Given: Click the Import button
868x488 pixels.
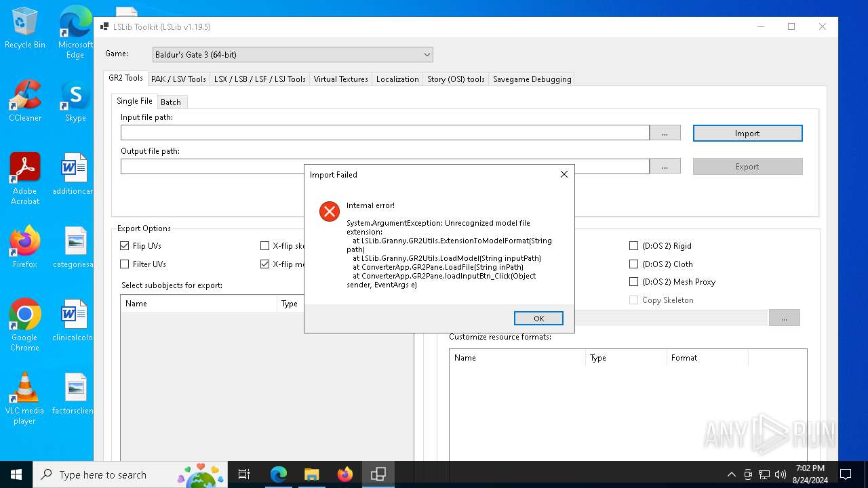Looking at the screenshot, I should pos(747,134).
